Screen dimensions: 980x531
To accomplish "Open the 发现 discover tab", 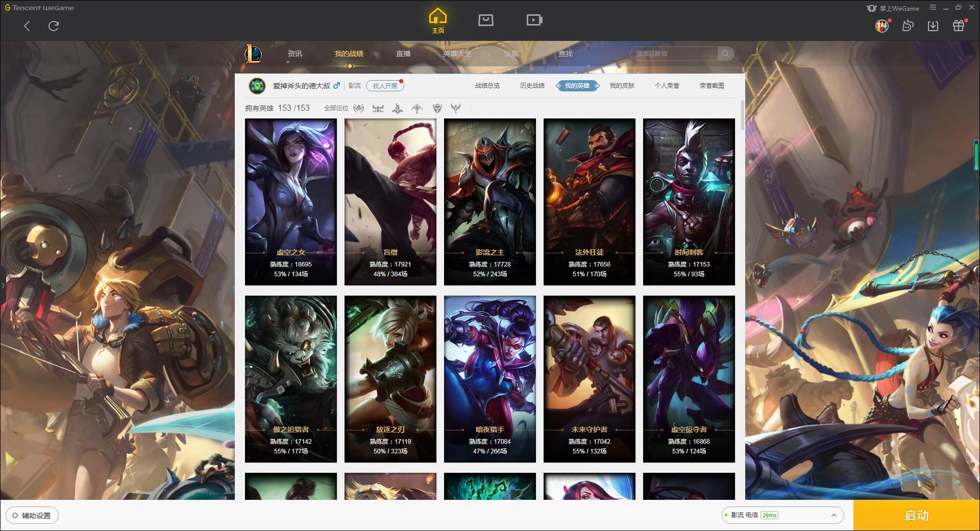I will coord(511,54).
